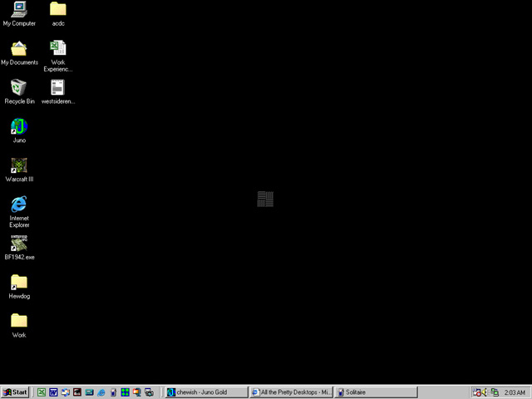Viewport: 532px width, 399px height.
Task: Open the Hewdog folder shortcut
Action: [18, 283]
